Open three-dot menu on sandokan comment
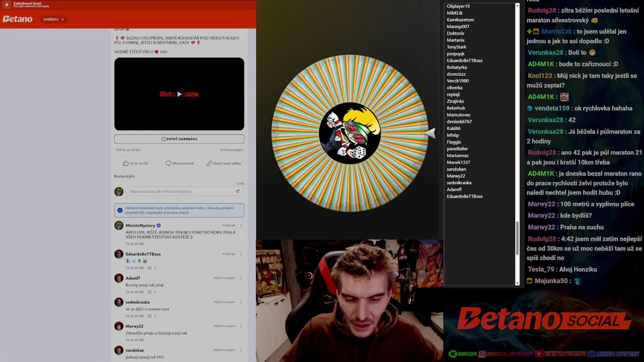Image resolution: width=644 pixels, height=362 pixels. pos(240,350)
